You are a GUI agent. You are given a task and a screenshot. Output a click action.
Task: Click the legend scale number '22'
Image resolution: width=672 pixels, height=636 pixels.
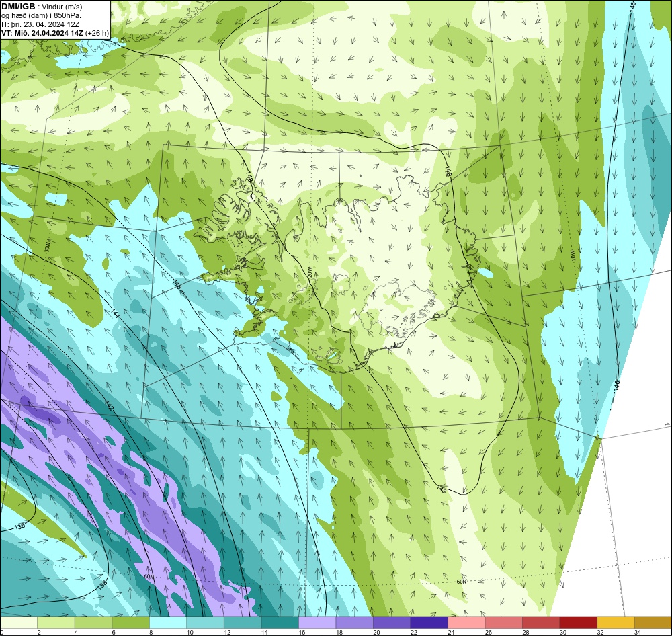pyautogui.click(x=413, y=632)
